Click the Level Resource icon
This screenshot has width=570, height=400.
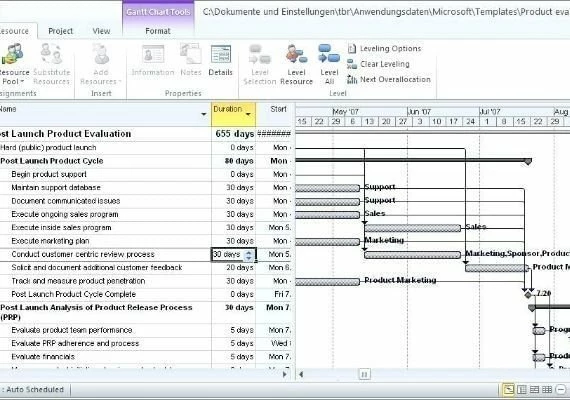pyautogui.click(x=296, y=65)
